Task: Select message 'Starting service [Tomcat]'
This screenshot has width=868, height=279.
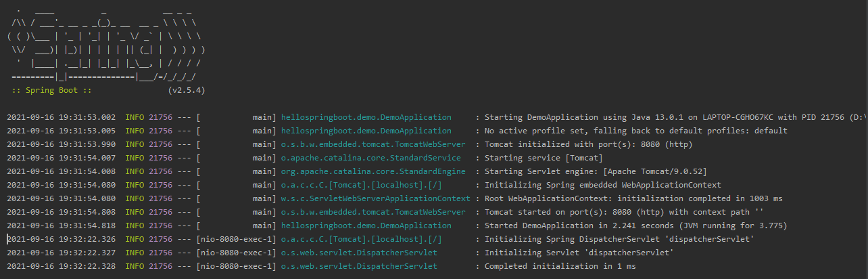Action: [x=543, y=158]
